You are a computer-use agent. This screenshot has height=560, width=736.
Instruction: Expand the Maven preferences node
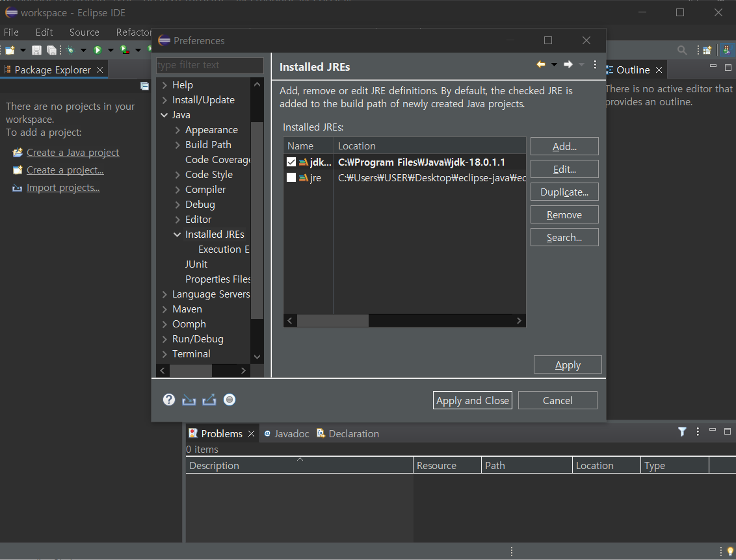164,309
